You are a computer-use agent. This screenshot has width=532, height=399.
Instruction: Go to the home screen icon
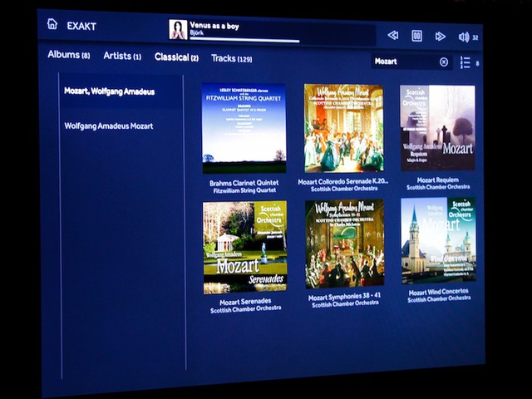(x=52, y=24)
